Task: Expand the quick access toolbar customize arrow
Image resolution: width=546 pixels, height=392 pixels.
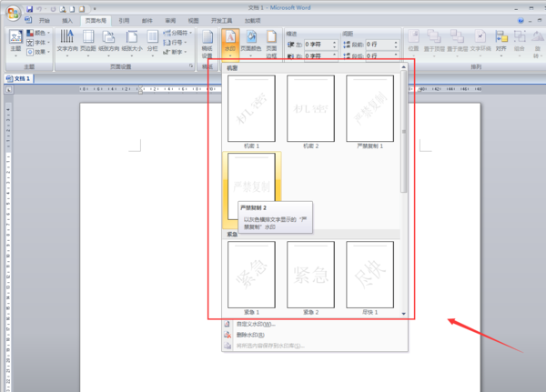Action: (95, 9)
